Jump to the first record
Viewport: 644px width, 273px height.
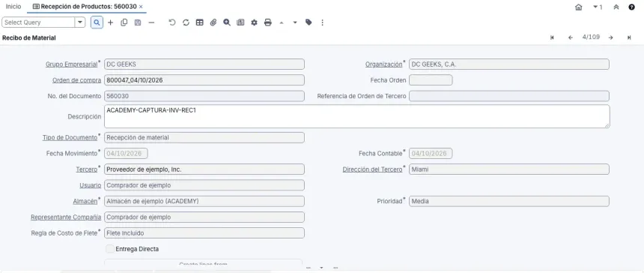tap(552, 37)
